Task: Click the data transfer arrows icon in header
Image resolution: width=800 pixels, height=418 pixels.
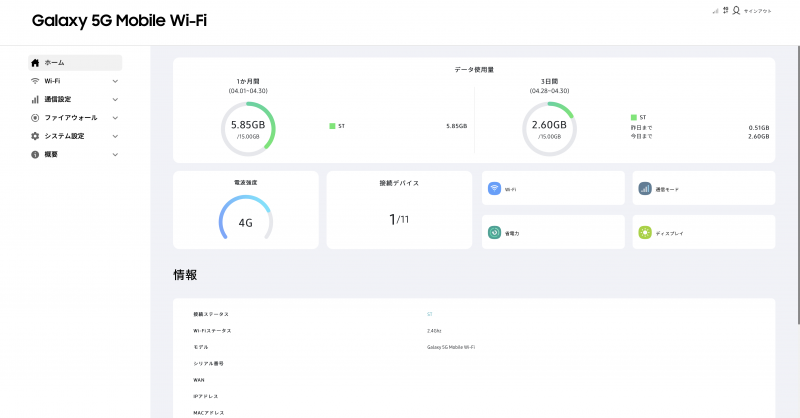Action: [725, 10]
